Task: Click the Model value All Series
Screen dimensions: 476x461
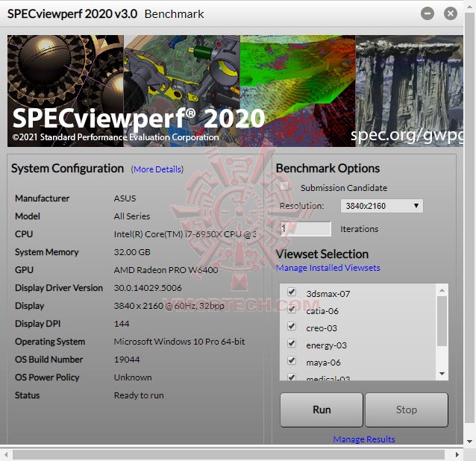Action: pos(132,216)
